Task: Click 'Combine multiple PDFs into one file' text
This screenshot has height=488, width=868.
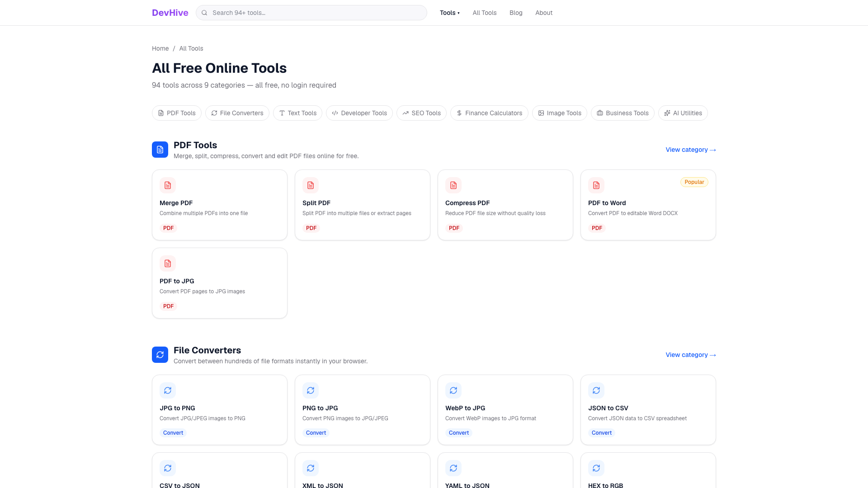Action: click(x=204, y=213)
